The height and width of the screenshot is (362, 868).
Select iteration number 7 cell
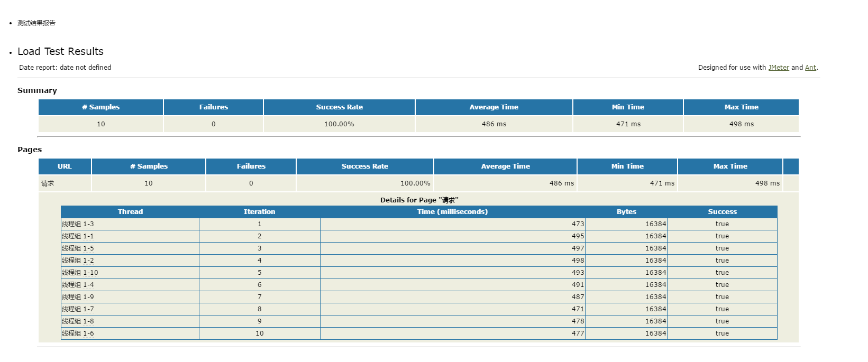pos(260,297)
